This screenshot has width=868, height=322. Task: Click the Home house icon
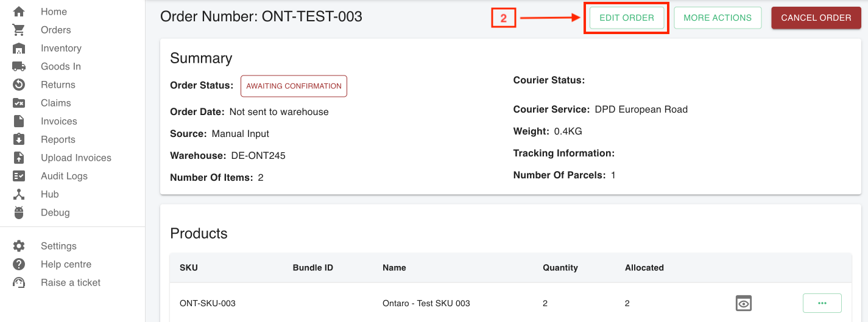(x=19, y=12)
